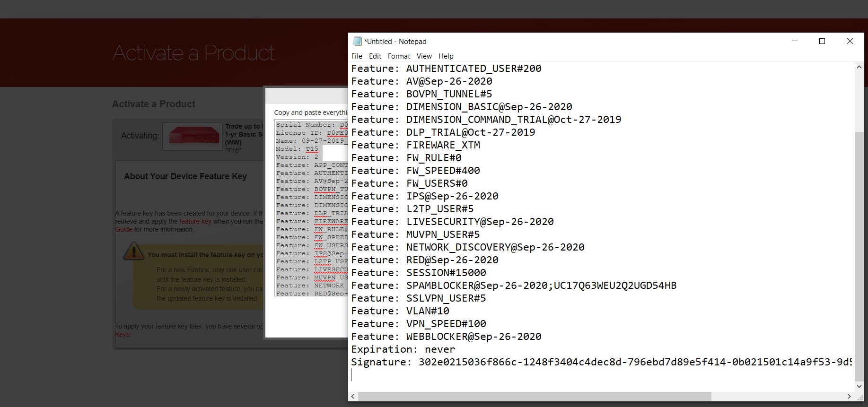Click the line 'Feature: LIVESECURITY@Sep-26-2020'
Viewport: 868px width, 407px height.
[452, 222]
